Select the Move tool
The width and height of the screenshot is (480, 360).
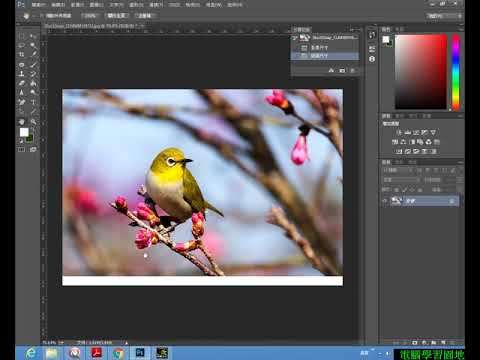click(33, 36)
